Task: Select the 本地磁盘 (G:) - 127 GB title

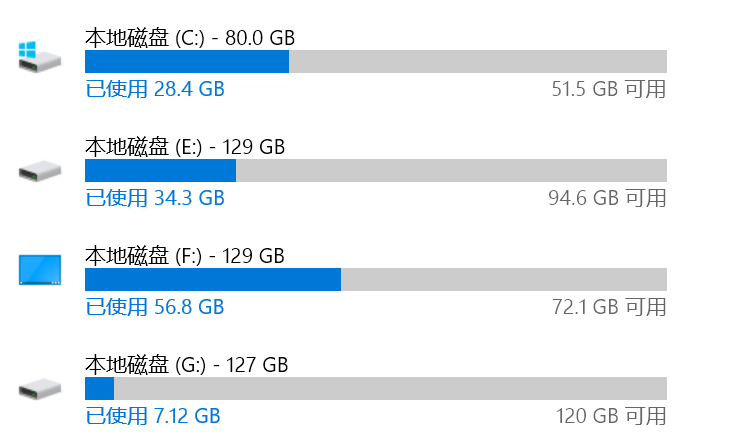Action: [x=186, y=364]
